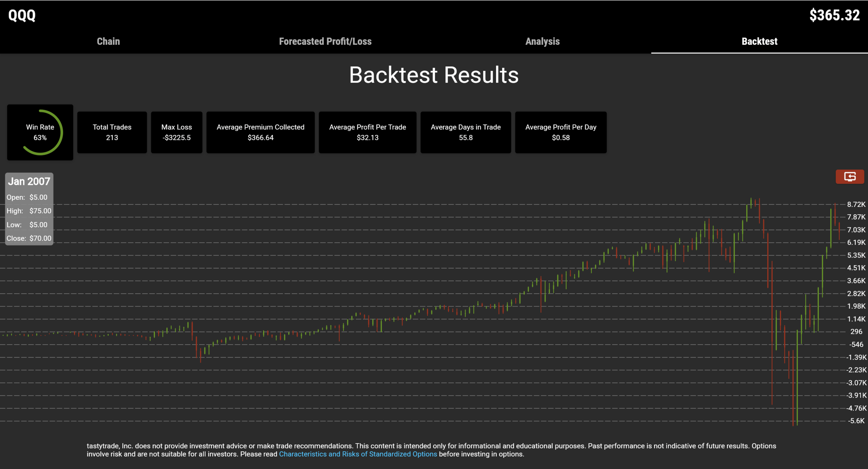Click Average Premium Collected $366.64 card
Screen dimensions: 868x469
[x=260, y=132]
